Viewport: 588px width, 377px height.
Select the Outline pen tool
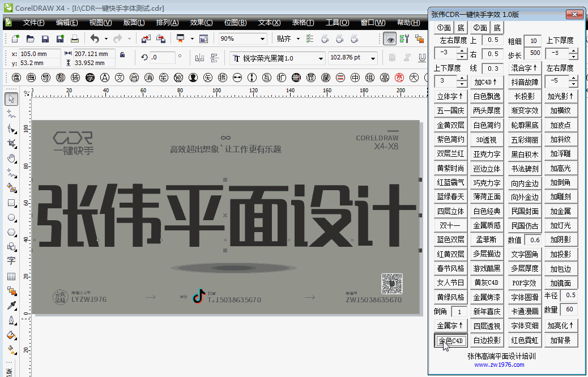[x=11, y=320]
